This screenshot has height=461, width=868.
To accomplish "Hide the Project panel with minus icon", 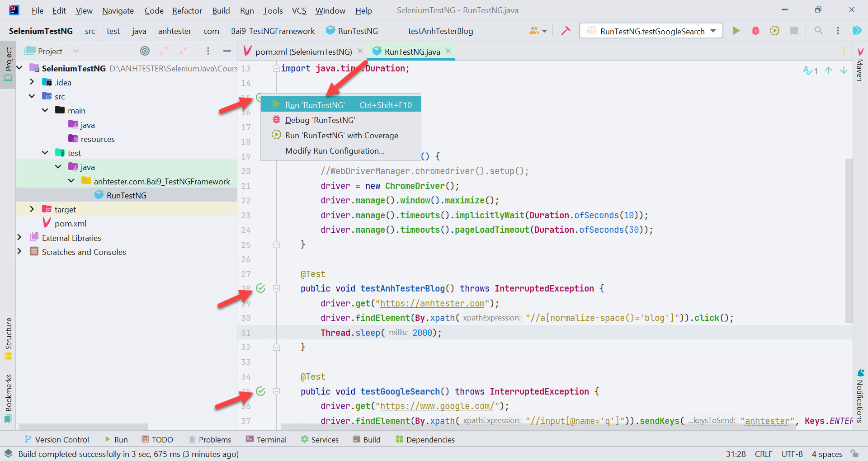I will pos(227,51).
